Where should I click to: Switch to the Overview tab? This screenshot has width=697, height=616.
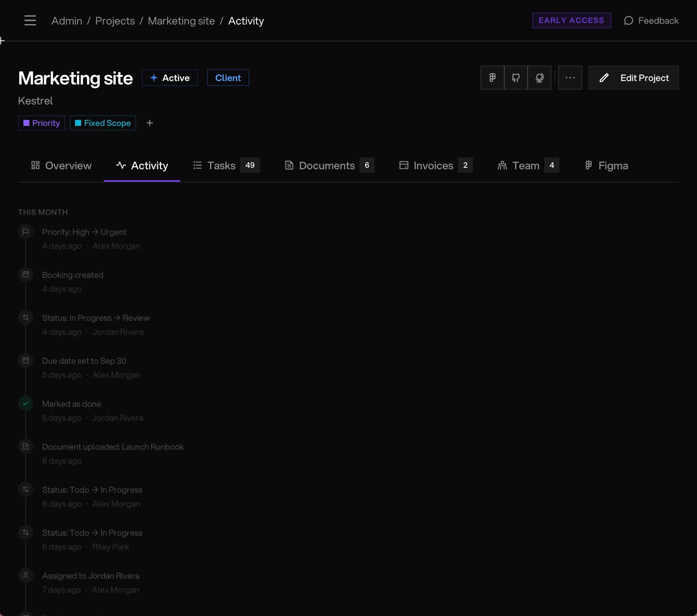click(61, 165)
